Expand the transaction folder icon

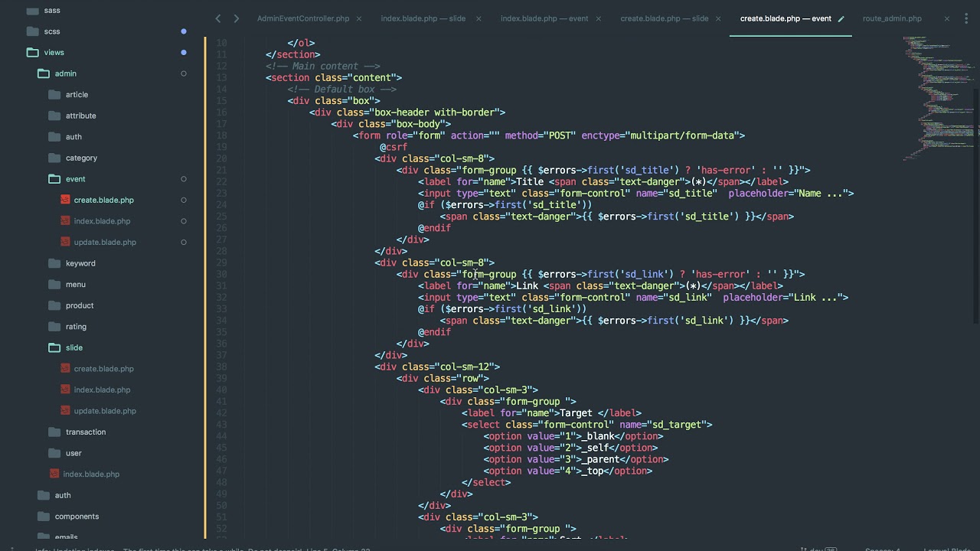pyautogui.click(x=54, y=432)
